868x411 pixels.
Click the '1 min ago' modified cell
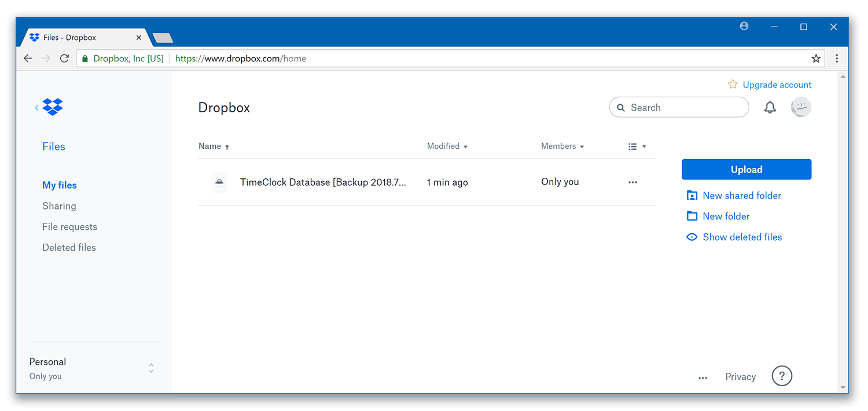(x=447, y=182)
